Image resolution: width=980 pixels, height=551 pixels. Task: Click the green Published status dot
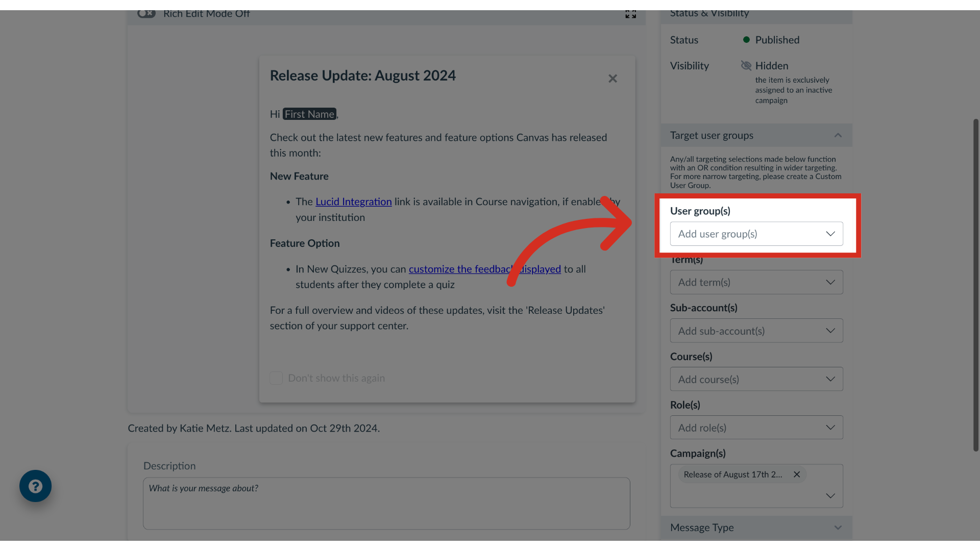click(x=746, y=40)
